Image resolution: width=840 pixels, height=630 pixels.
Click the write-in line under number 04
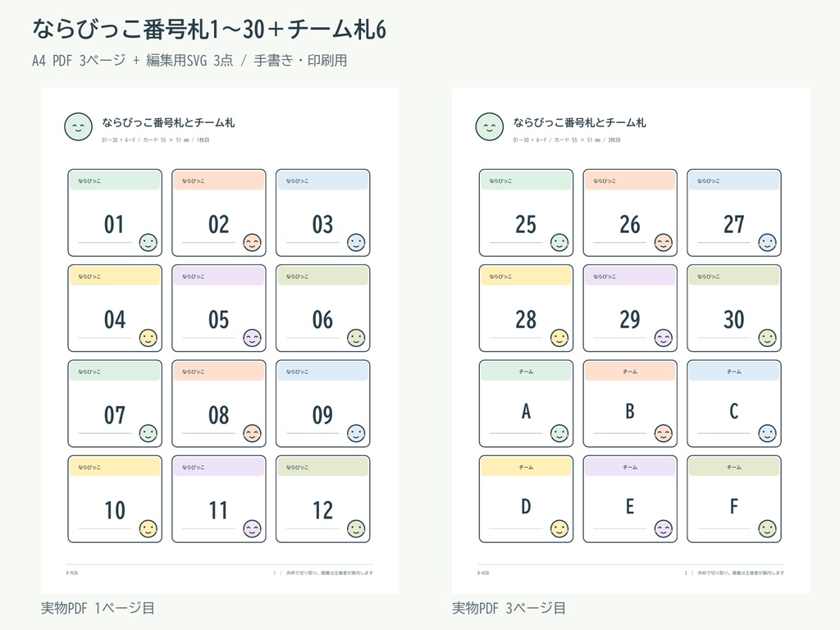click(x=104, y=338)
